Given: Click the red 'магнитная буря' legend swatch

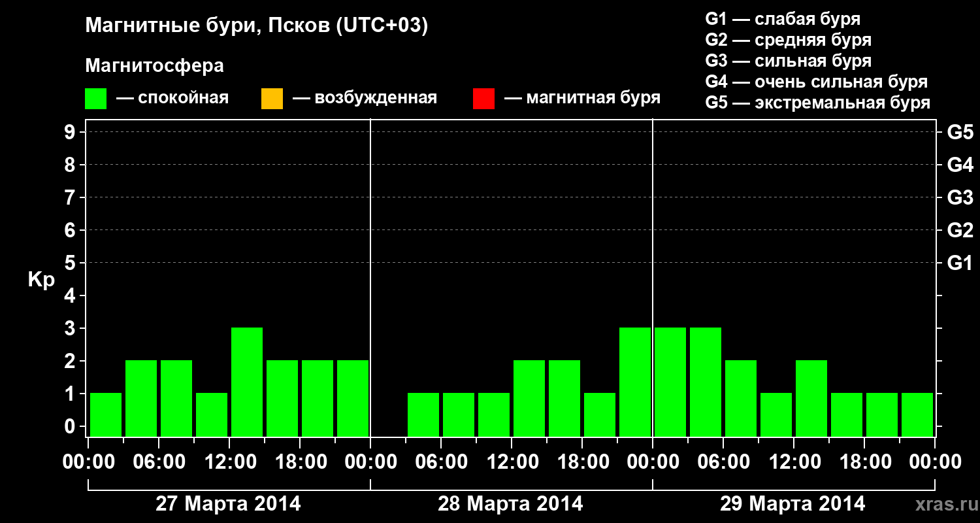Looking at the screenshot, I should coord(483,99).
